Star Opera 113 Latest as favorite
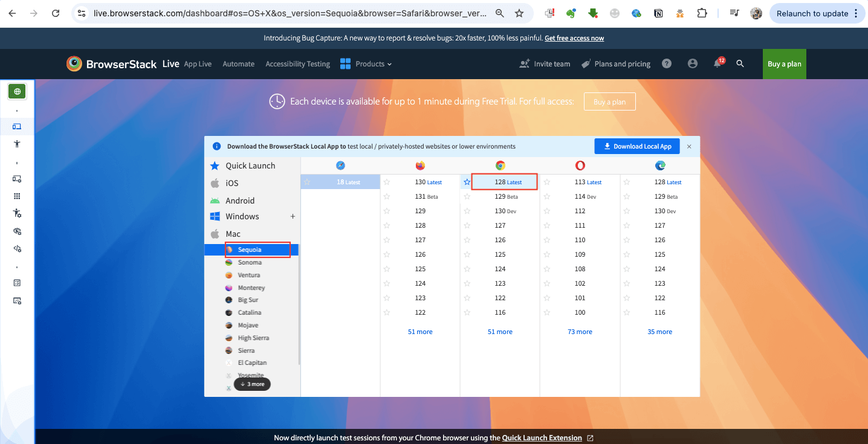Viewport: 868px width, 444px height. click(x=547, y=182)
